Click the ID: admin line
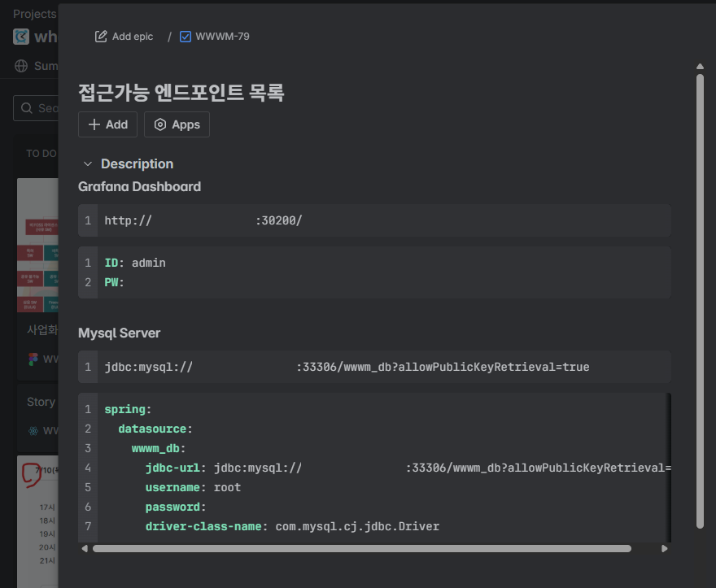The image size is (716, 588). 135,263
